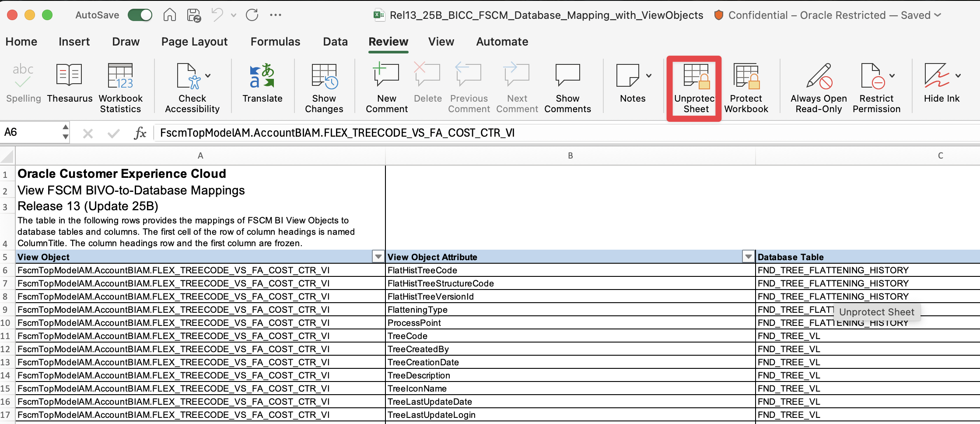Select the Translate tool
This screenshot has height=424, width=980.
click(x=262, y=85)
